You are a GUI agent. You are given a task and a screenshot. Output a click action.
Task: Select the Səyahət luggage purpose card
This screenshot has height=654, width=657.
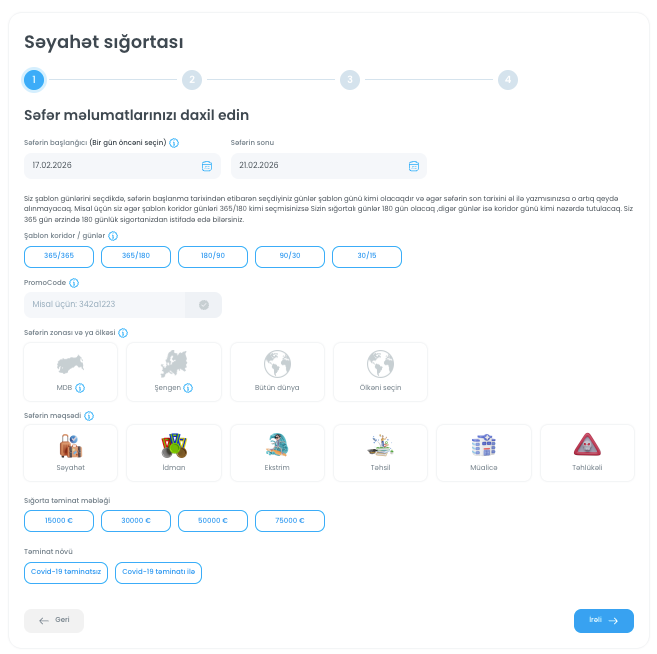tap(71, 452)
